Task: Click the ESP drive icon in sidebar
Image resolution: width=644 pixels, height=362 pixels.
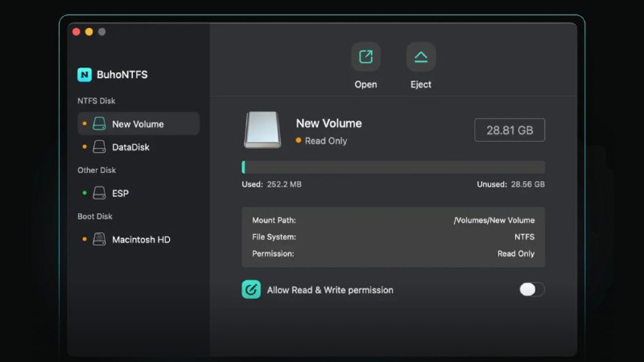Action: click(x=99, y=193)
